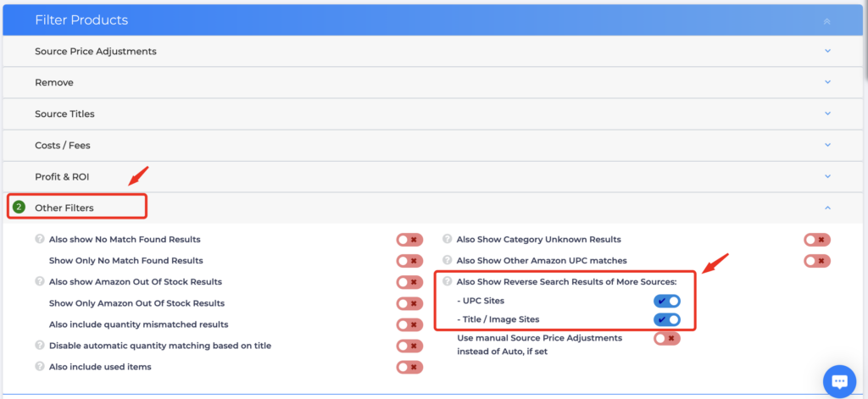Toggle manual Source Price Adjustments switch
The image size is (868, 399).
pos(666,338)
